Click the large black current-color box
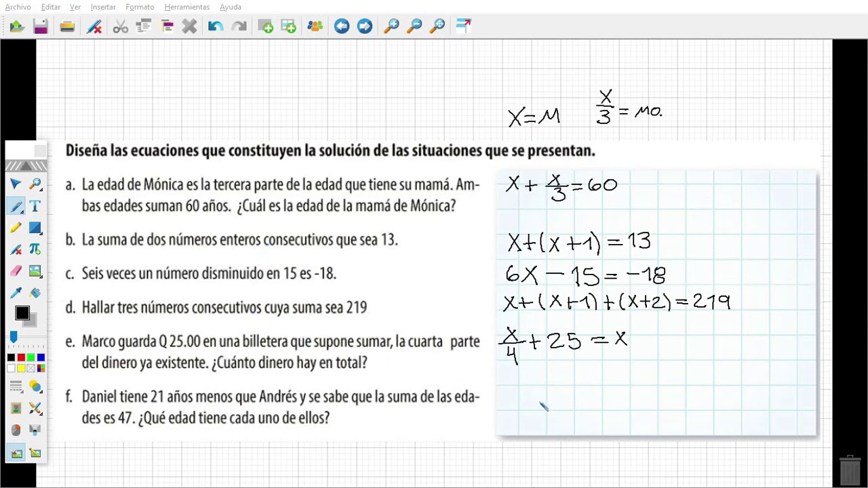This screenshot has height=488, width=868. (x=22, y=313)
